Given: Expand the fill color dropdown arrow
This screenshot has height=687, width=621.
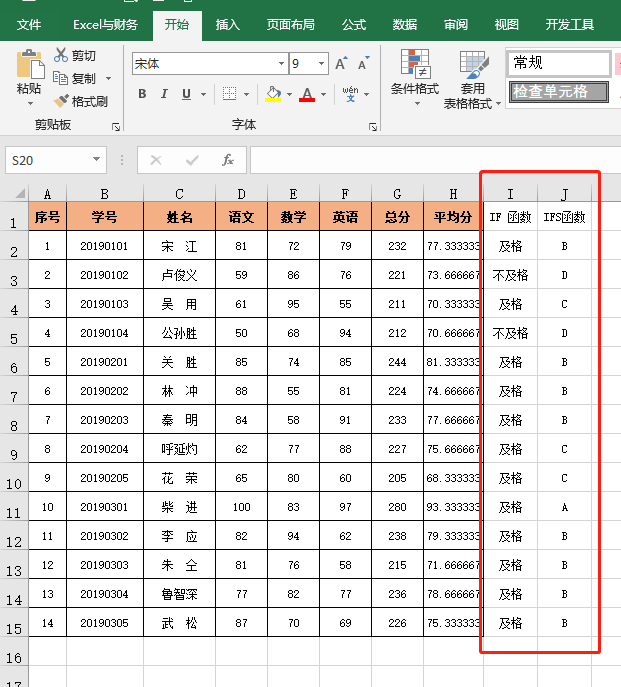Looking at the screenshot, I should point(289,94).
